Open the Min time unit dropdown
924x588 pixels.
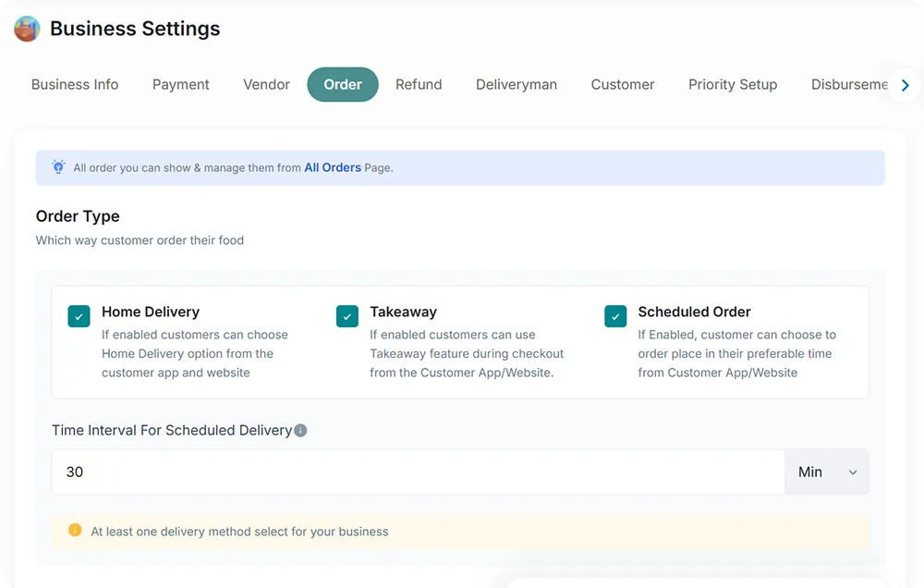[x=827, y=472]
